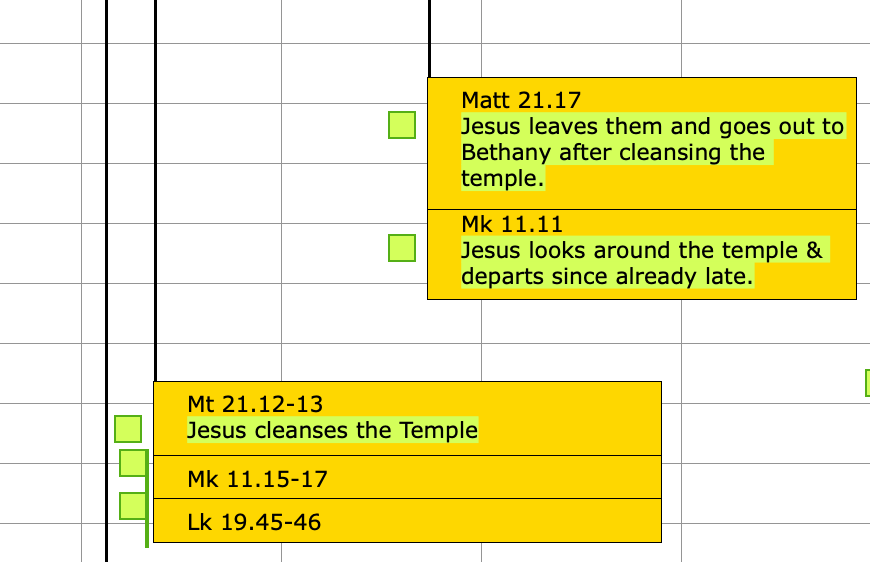
Task: Select the Matt 21.17 event title
Action: click(521, 100)
